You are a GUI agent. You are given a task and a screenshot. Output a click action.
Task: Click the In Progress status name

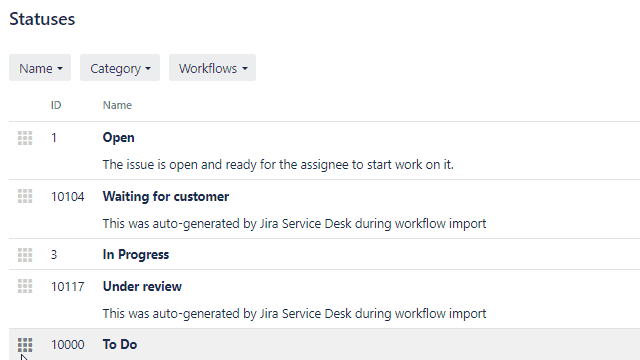tap(136, 255)
